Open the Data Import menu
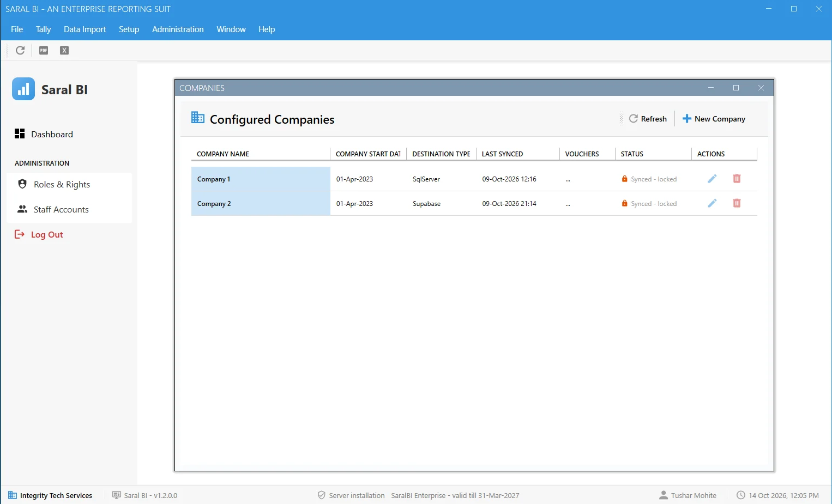This screenshot has width=832, height=504. (x=85, y=29)
